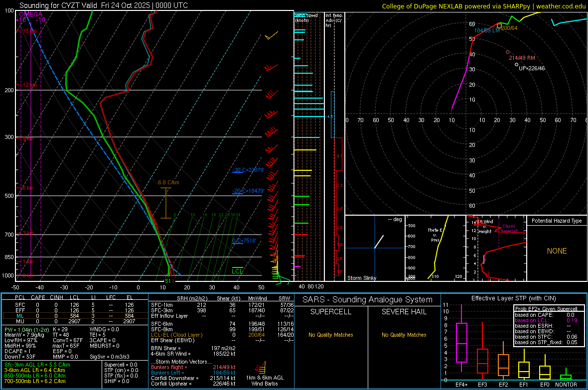This screenshot has height=390, width=588.
Task: Click the SFC-3km shear row
Action: point(222,310)
